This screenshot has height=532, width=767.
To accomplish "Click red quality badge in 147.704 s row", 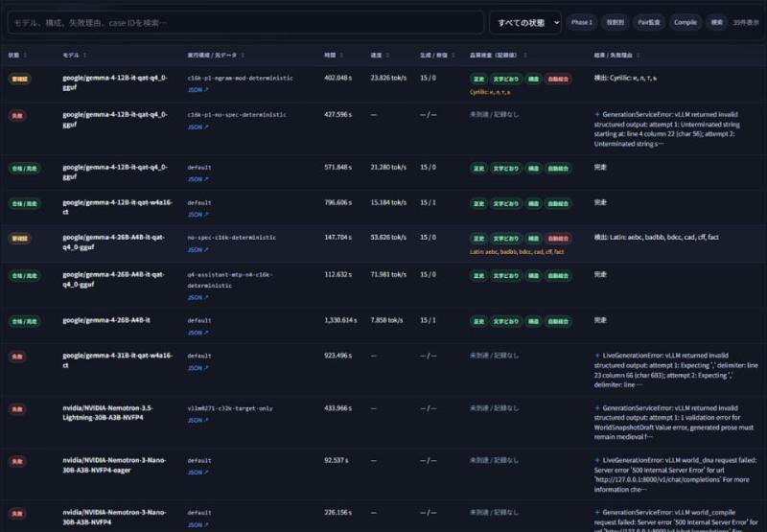I will (558, 239).
